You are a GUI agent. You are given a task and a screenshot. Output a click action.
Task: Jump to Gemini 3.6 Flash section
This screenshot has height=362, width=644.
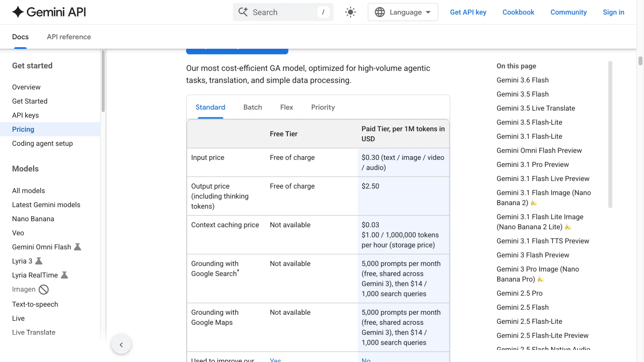click(x=523, y=80)
